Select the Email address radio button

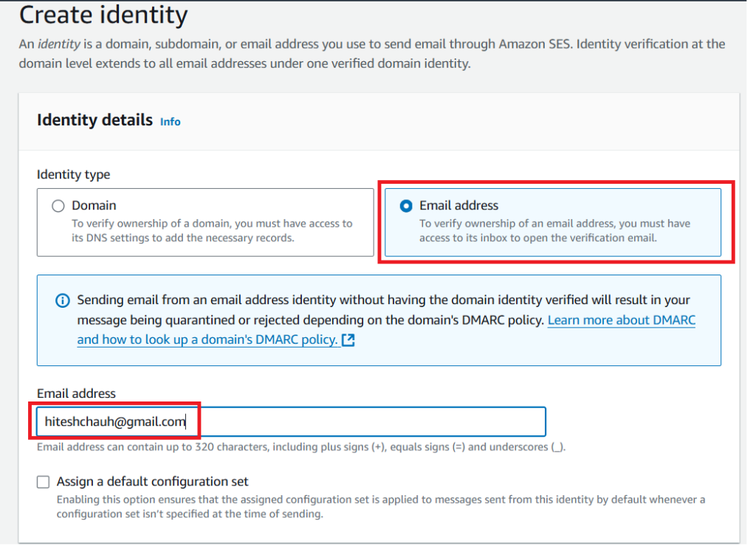406,206
